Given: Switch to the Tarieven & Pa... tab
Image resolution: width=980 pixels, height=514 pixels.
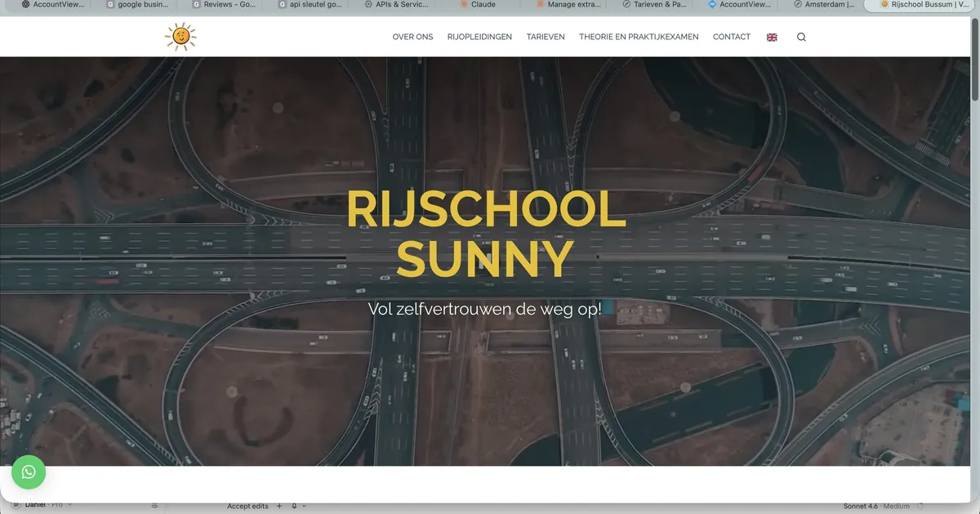Looking at the screenshot, I should point(653,4).
